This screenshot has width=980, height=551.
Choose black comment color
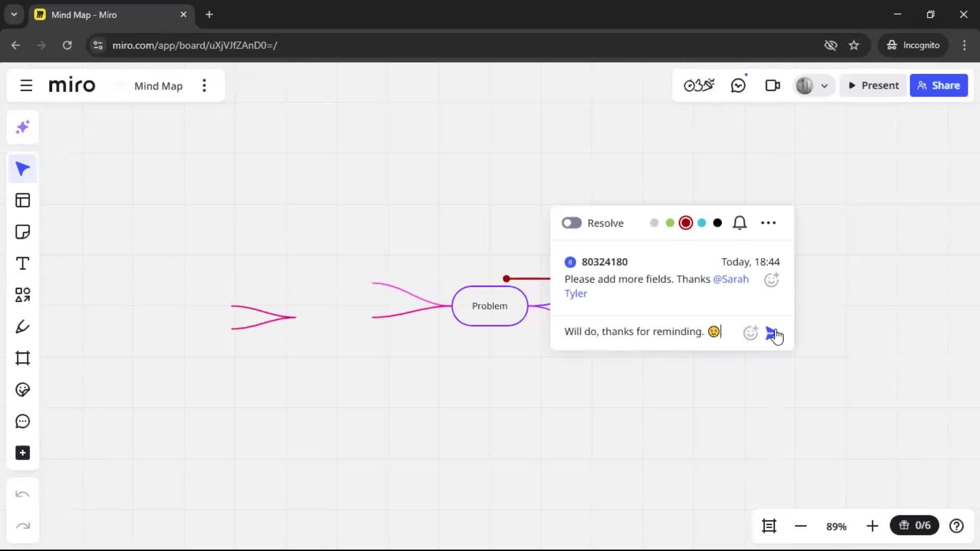click(x=717, y=223)
